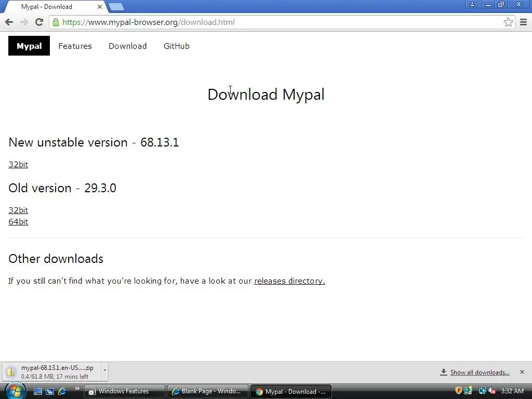The image size is (532, 399).
Task: Select the Mypal - Download browser tab
Action: point(54,7)
